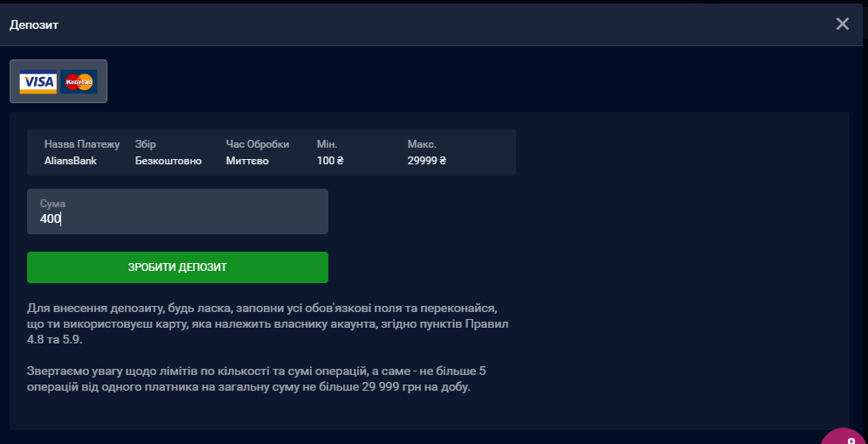
Task: Close the Депозит dialog
Action: (842, 24)
